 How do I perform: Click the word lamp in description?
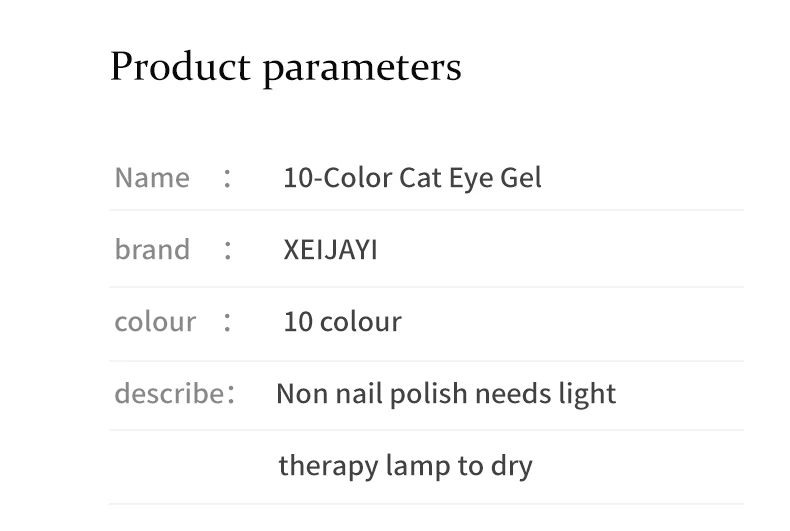[x=418, y=467]
